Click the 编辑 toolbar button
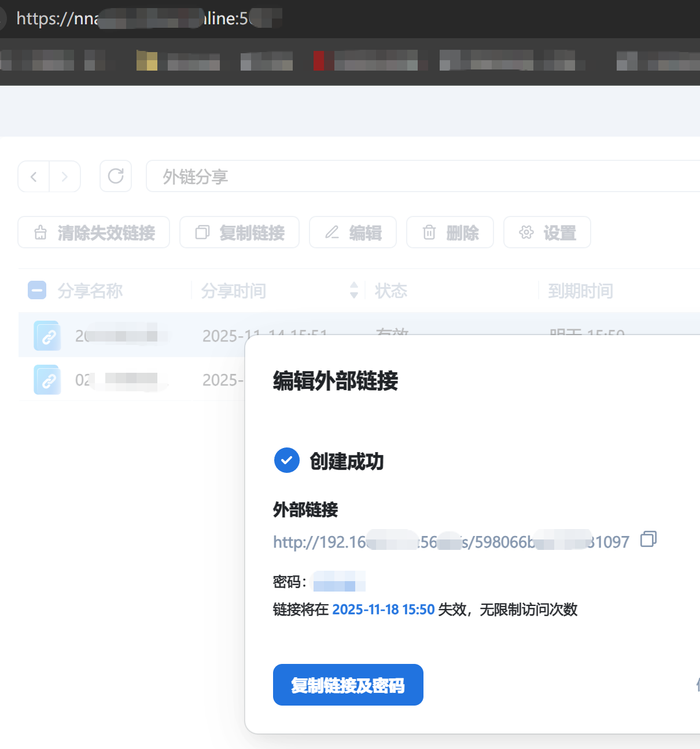Image resolution: width=700 pixels, height=749 pixels. pyautogui.click(x=353, y=233)
